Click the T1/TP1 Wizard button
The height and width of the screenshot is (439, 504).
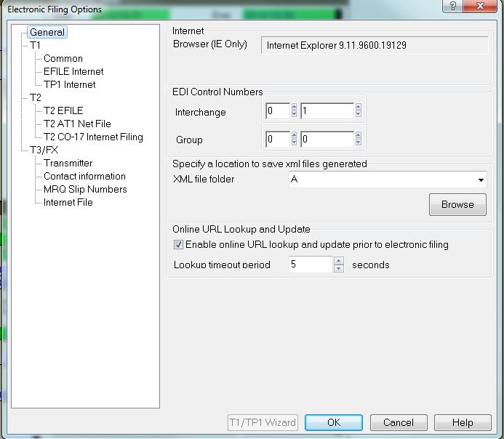(x=263, y=422)
